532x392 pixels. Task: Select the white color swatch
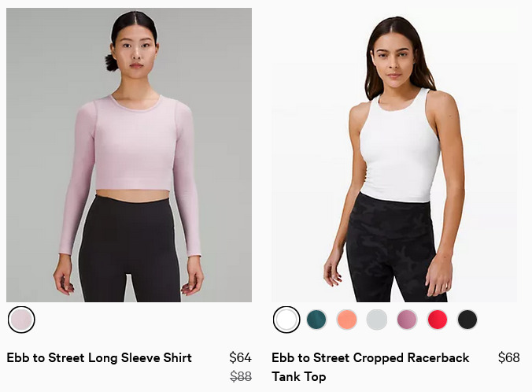[286, 320]
